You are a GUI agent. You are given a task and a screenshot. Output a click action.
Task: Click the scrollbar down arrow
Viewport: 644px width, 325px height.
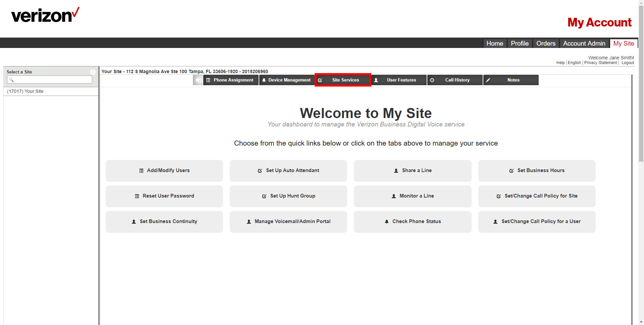tap(641, 322)
